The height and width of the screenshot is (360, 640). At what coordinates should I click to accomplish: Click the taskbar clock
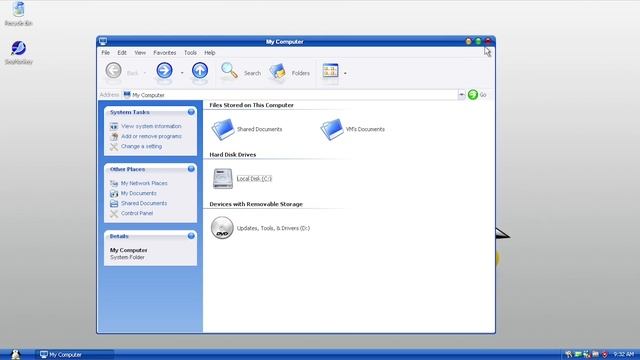tap(623, 354)
